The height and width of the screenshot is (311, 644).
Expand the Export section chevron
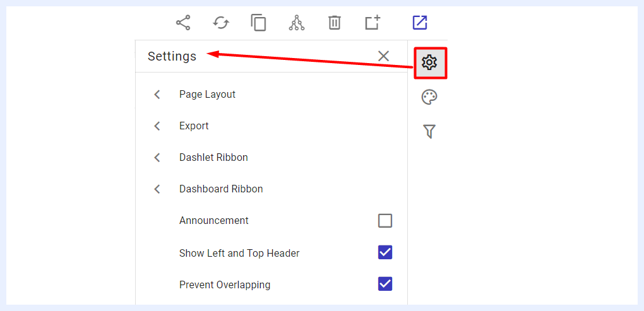(x=157, y=126)
